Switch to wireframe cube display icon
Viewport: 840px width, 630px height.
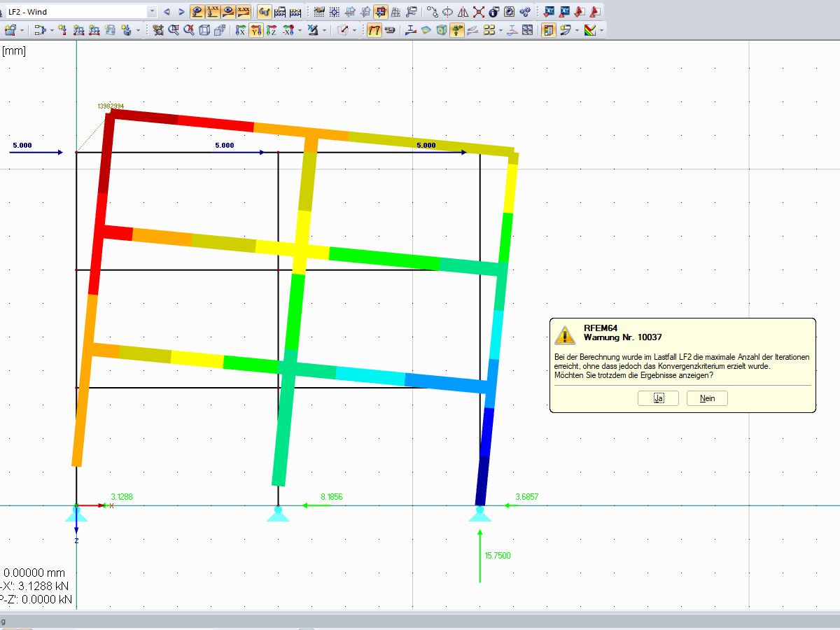pos(204,30)
